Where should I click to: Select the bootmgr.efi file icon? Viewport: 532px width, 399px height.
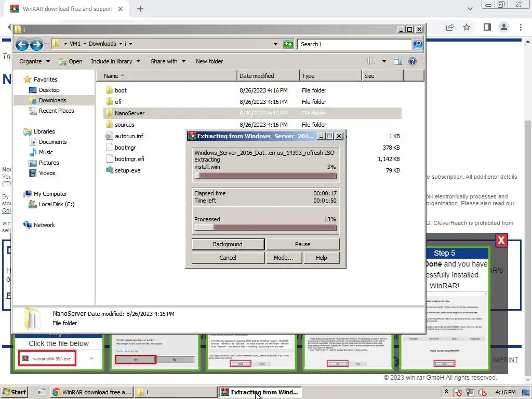click(x=109, y=159)
